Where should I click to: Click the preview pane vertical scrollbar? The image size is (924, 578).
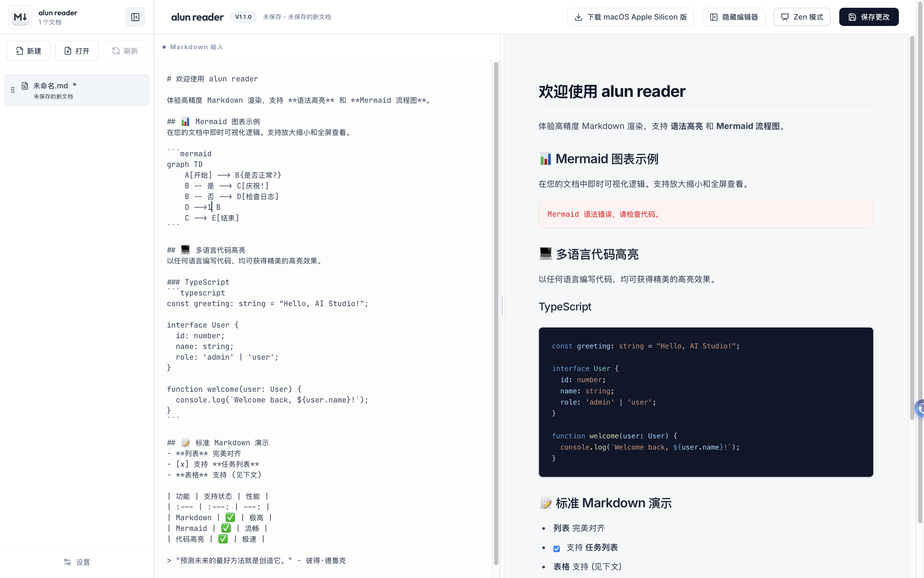click(912, 228)
